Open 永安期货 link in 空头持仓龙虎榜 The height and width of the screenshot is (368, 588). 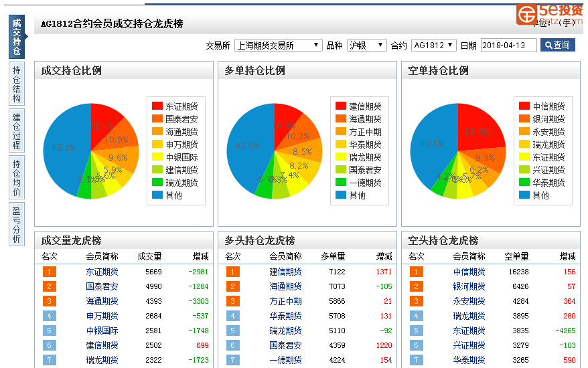coord(469,301)
